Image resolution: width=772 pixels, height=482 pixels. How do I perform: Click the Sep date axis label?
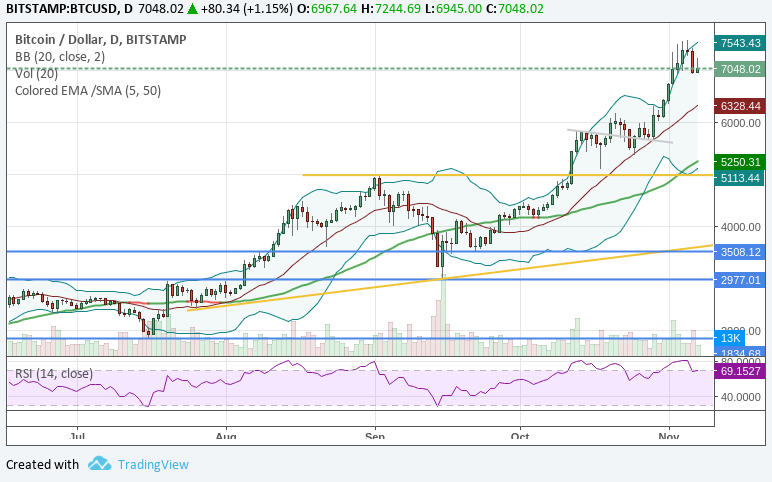375,436
